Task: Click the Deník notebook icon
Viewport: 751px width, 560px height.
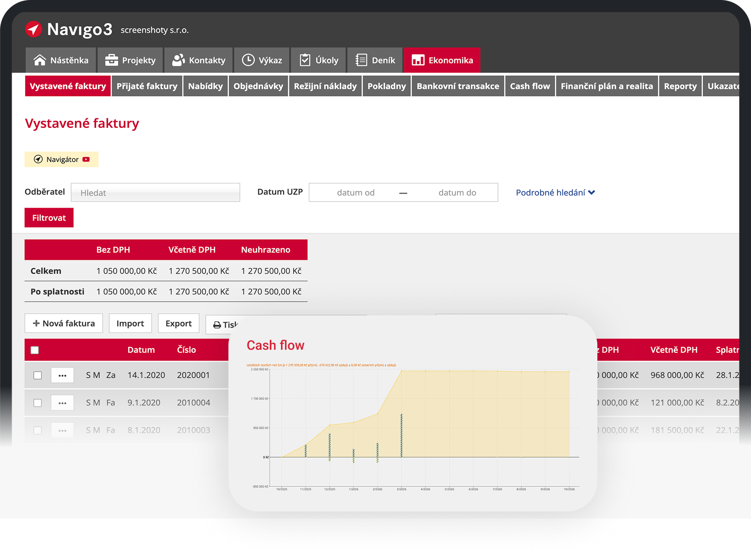Action: [361, 60]
